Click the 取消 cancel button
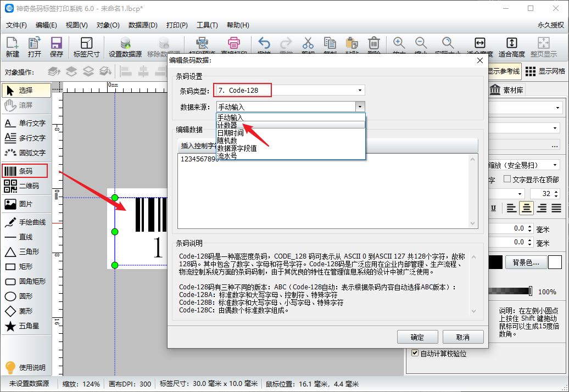Viewport: 569px width, 392px height. point(462,337)
